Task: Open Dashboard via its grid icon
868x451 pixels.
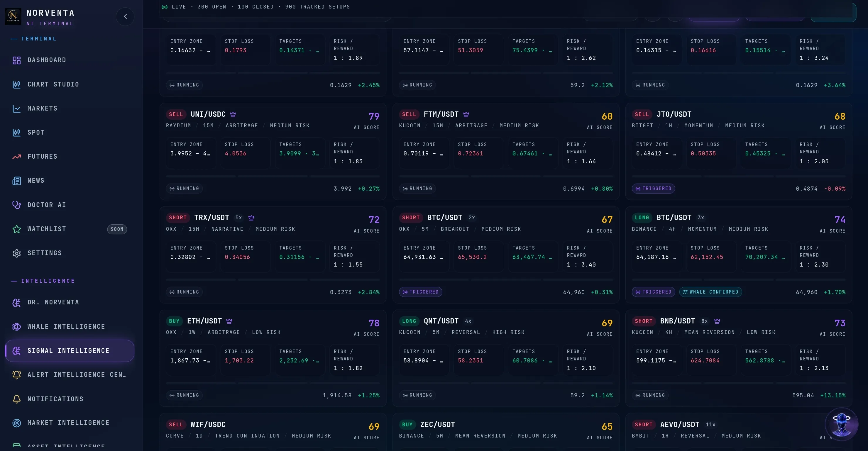Action: click(16, 60)
